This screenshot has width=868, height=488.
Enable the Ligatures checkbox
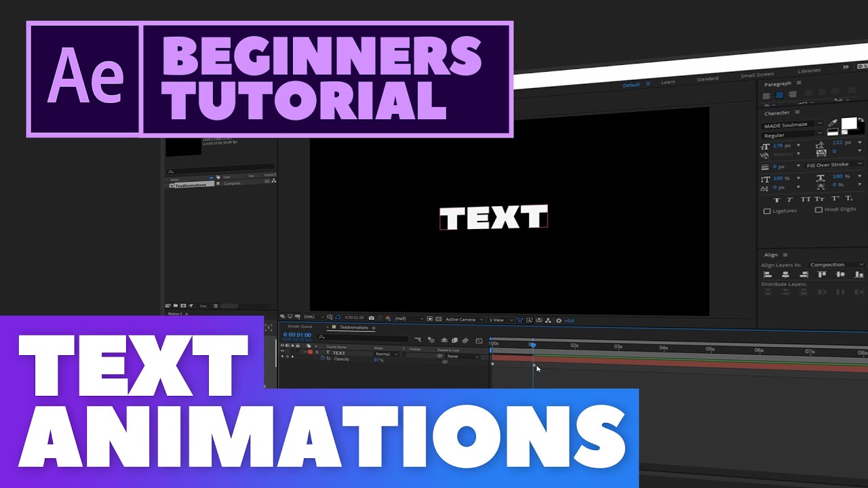click(767, 211)
